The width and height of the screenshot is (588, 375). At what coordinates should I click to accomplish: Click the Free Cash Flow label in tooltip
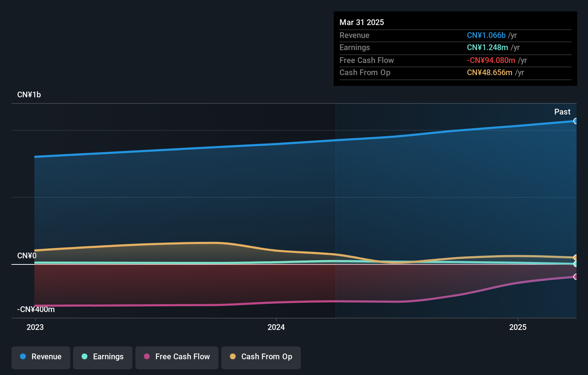click(367, 60)
